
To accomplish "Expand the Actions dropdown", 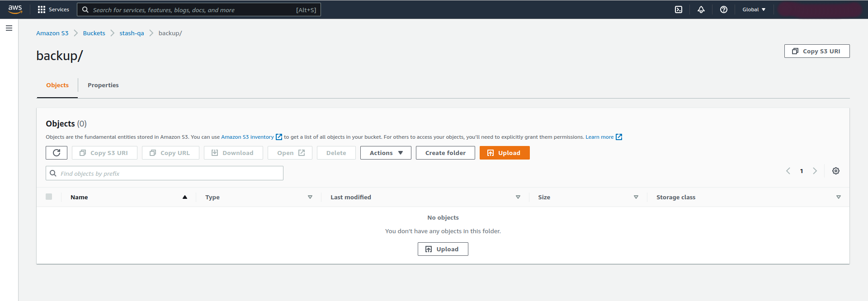I will pyautogui.click(x=386, y=153).
